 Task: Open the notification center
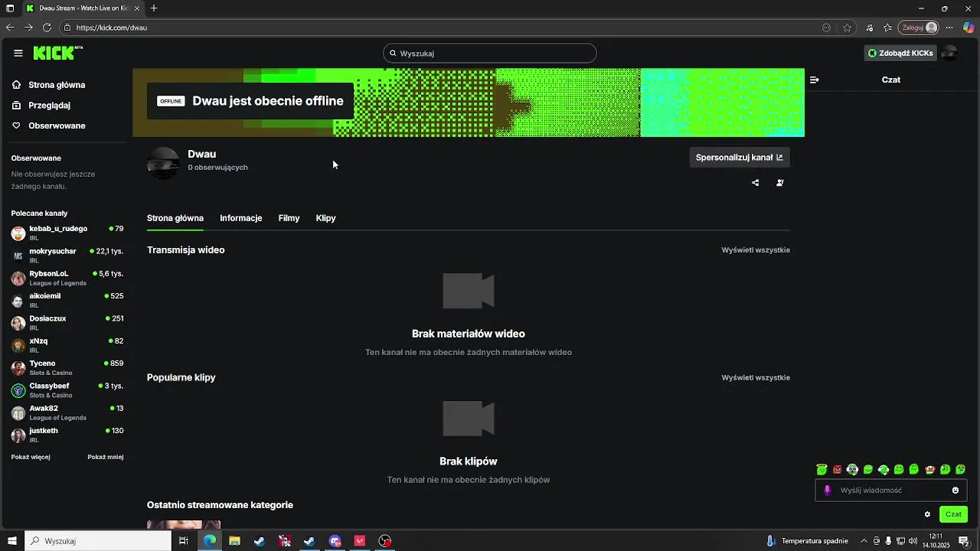click(x=965, y=541)
